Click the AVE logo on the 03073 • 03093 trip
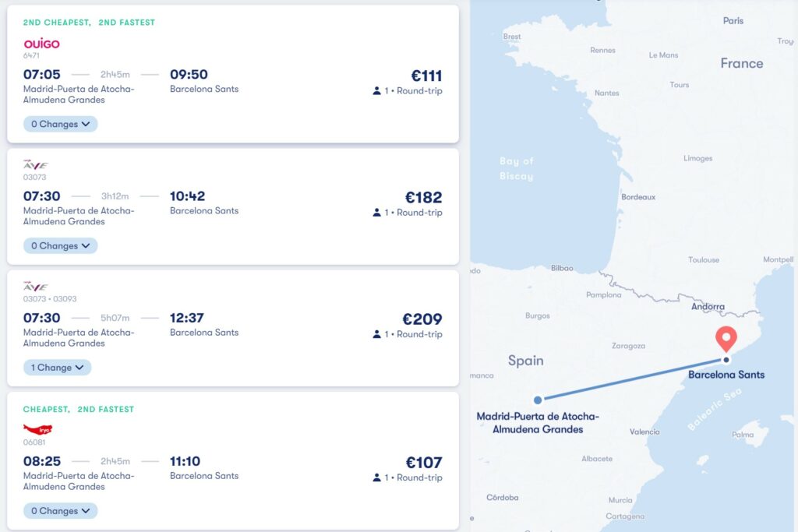The width and height of the screenshot is (798, 532). click(x=35, y=287)
